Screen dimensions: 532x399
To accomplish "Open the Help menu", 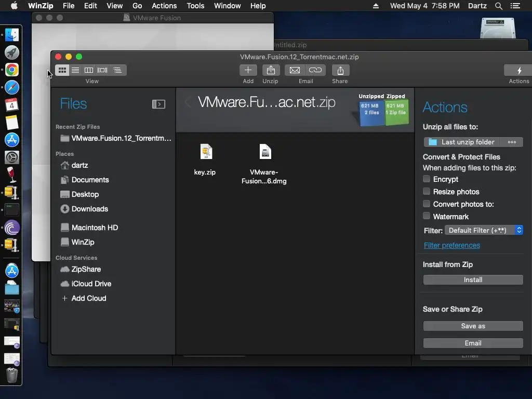I will (258, 6).
